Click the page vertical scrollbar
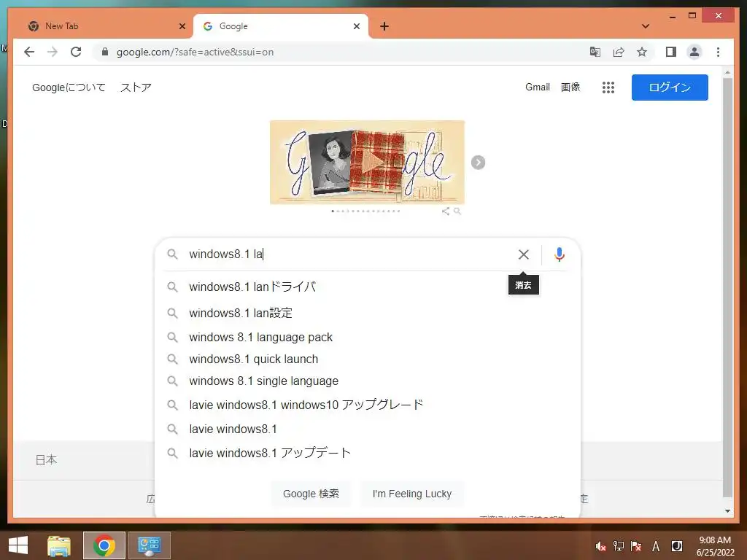747x560 pixels. pos(727,287)
